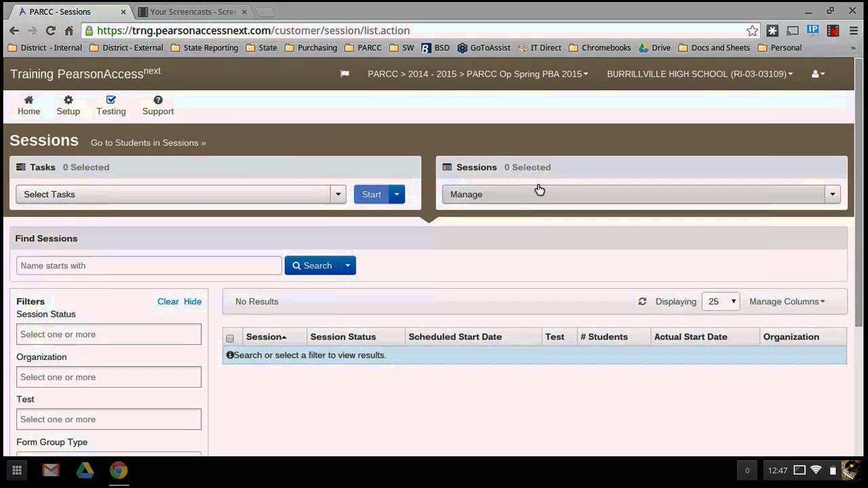Open the BSD bookmark

tap(435, 48)
